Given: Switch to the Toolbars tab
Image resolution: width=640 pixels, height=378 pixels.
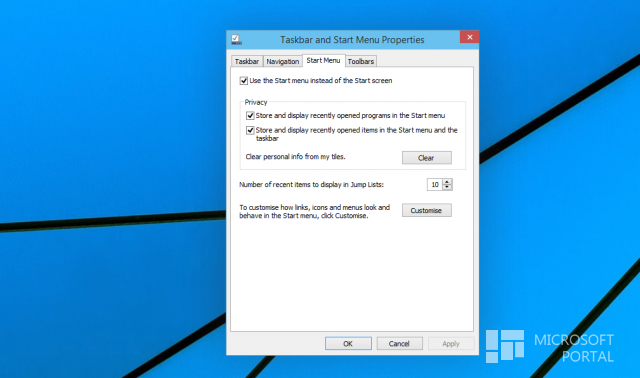Looking at the screenshot, I should coord(361,61).
